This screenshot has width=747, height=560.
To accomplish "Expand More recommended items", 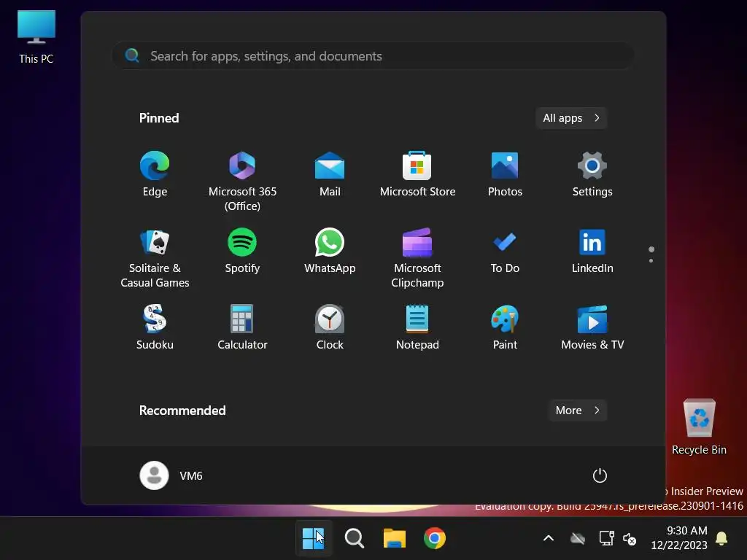I will coord(578,411).
